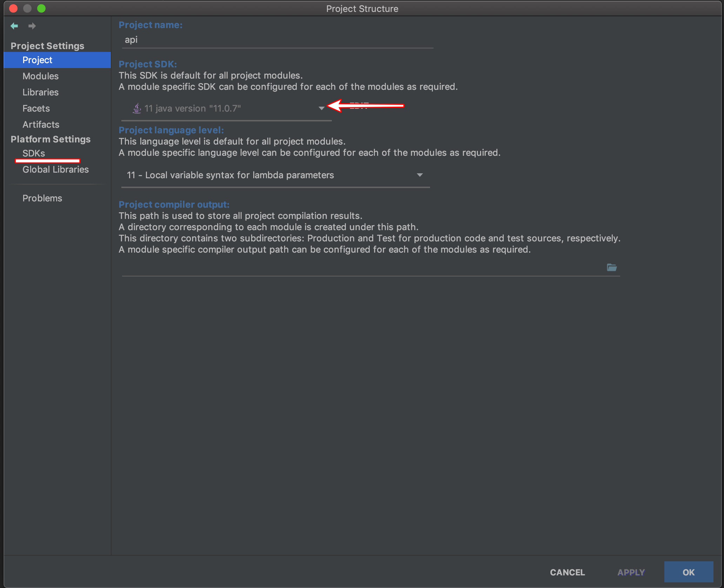The width and height of the screenshot is (724, 588).
Task: Click the Java cup icon in SDK selector
Action: tap(137, 108)
